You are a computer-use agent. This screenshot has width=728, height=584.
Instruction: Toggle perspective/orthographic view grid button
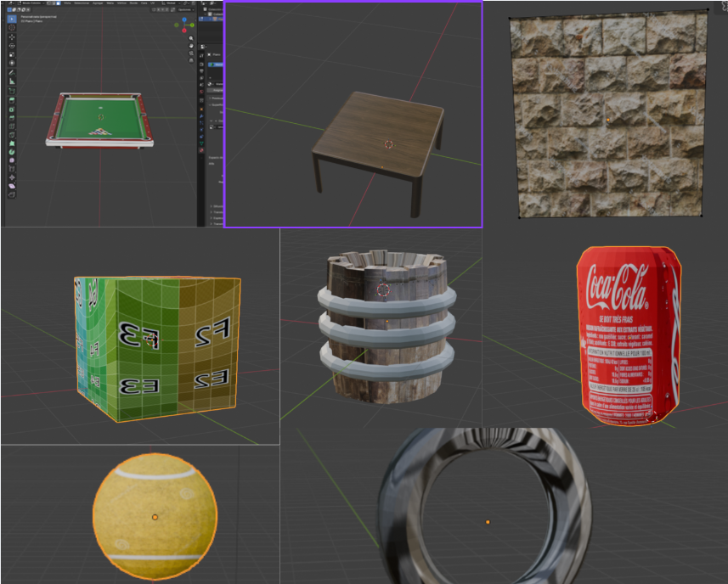point(191,60)
